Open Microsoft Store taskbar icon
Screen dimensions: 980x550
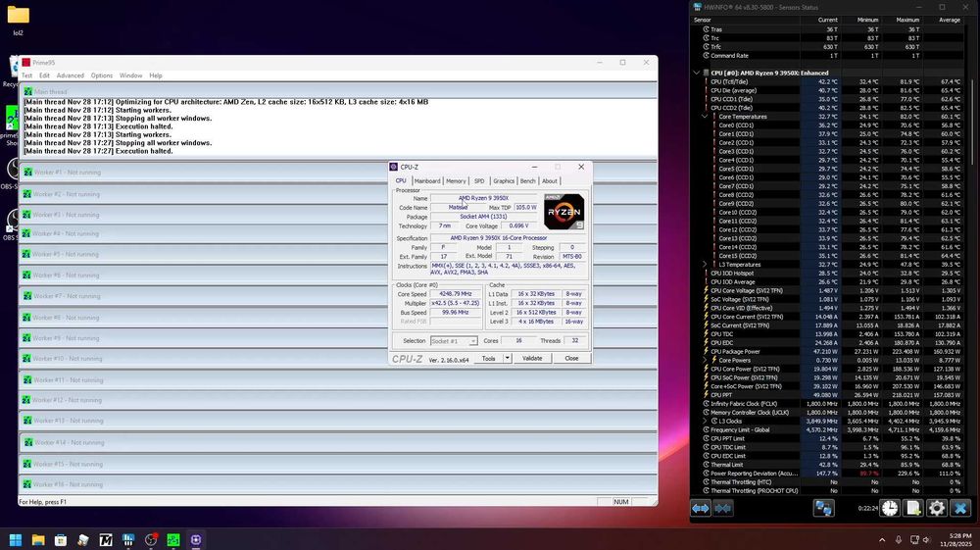pos(61,540)
